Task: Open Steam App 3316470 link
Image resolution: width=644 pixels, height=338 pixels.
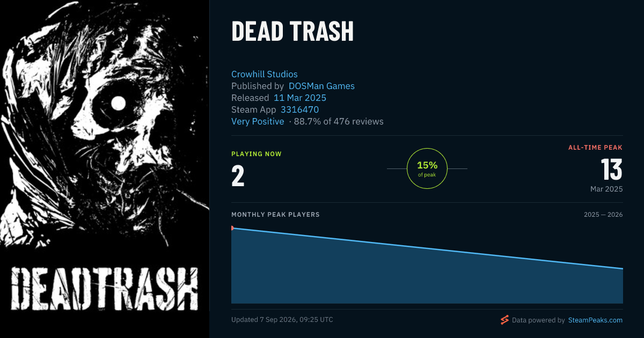Action: [x=299, y=109]
